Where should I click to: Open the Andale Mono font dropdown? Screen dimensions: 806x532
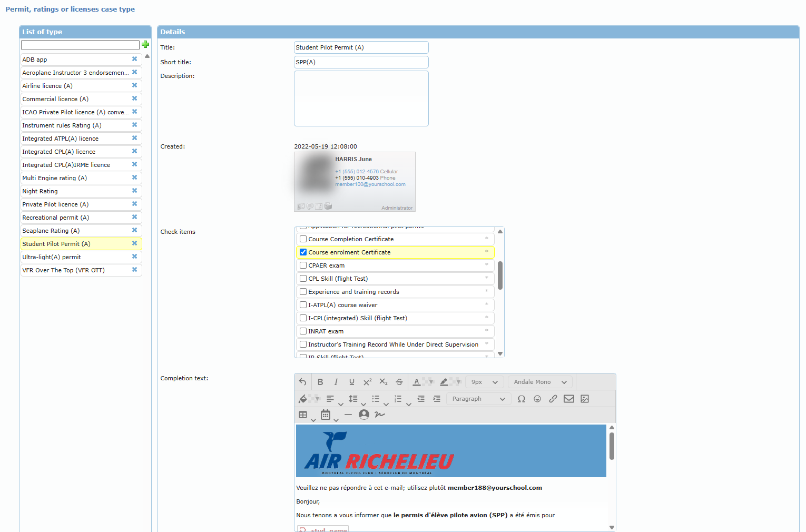coord(540,382)
